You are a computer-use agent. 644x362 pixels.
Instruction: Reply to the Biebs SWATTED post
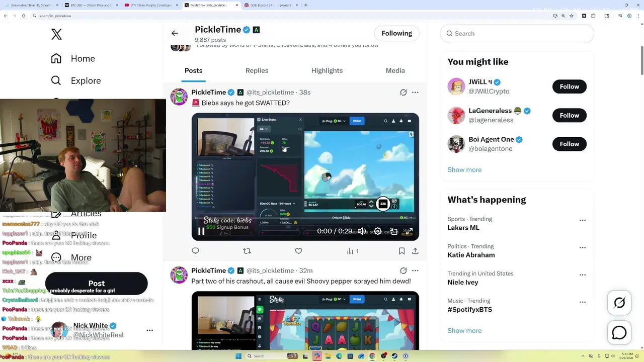coord(196,251)
